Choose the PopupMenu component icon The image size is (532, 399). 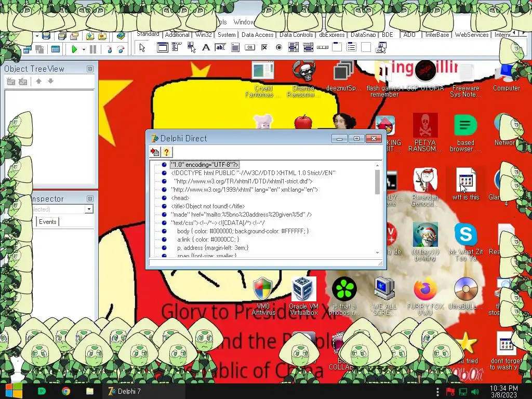tap(191, 48)
